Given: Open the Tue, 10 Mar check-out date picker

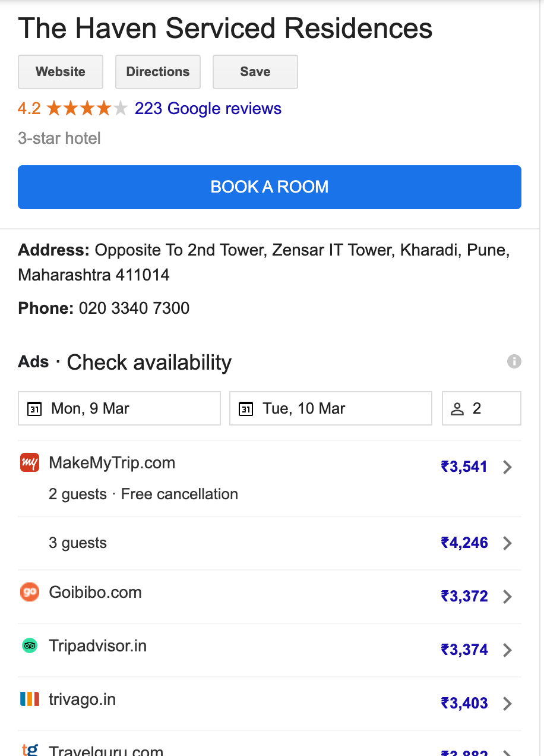Looking at the screenshot, I should click(331, 408).
